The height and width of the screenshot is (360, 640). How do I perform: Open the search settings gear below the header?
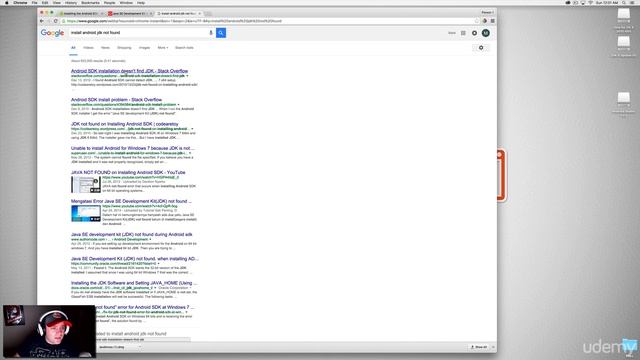coord(481,48)
